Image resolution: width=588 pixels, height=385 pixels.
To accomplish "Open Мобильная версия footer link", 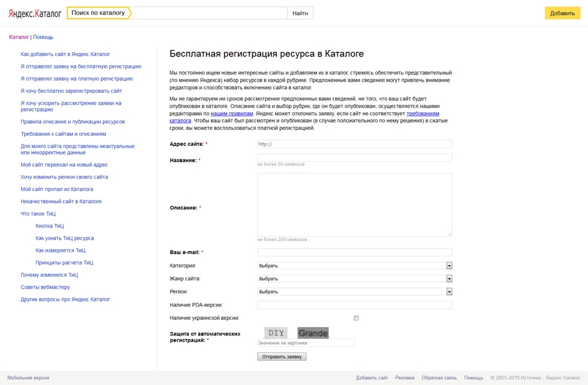I will pyautogui.click(x=28, y=378).
